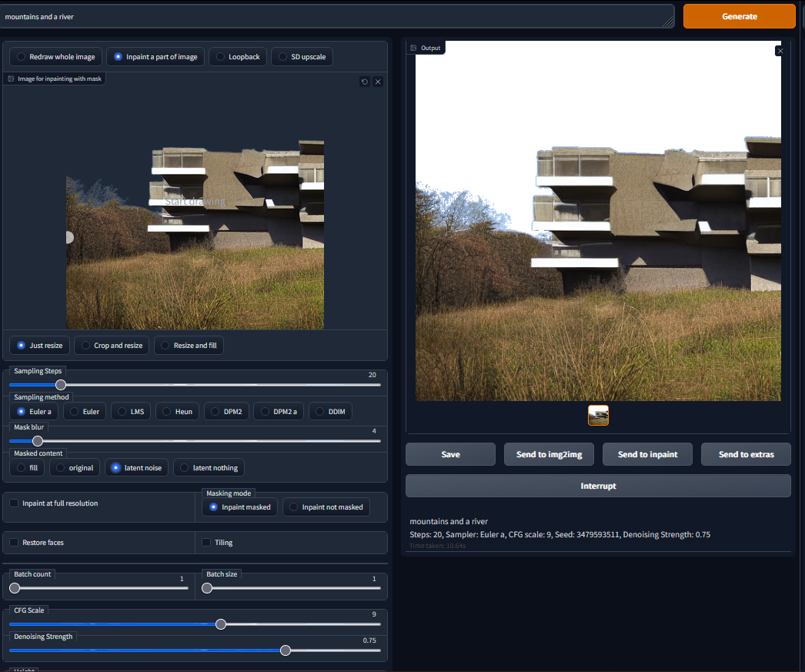Select the Heun sampler

click(177, 411)
